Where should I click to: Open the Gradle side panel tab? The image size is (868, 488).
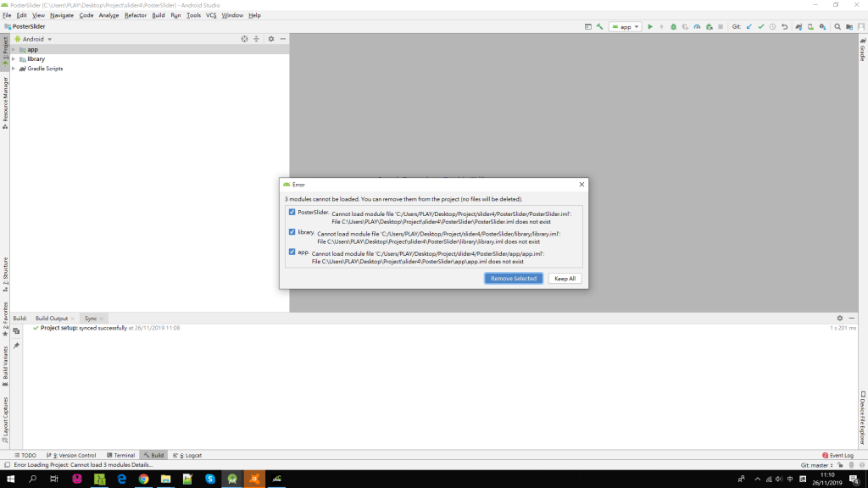tap(862, 49)
